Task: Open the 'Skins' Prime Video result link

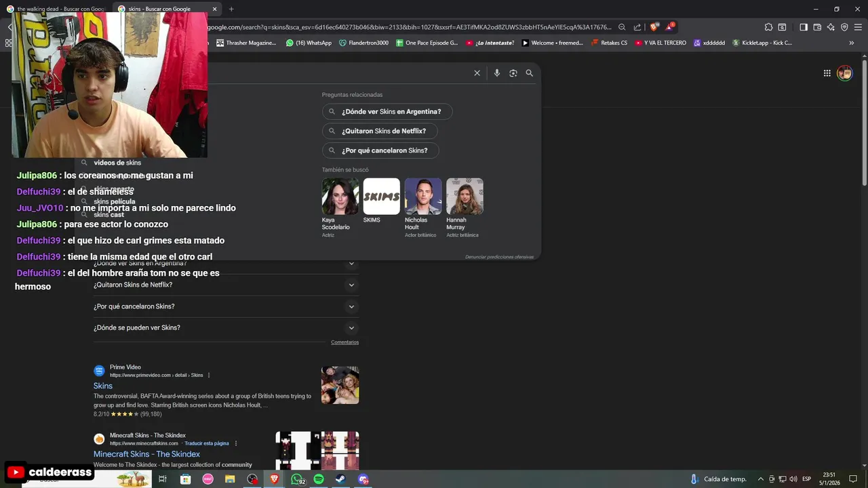Action: click(x=103, y=386)
